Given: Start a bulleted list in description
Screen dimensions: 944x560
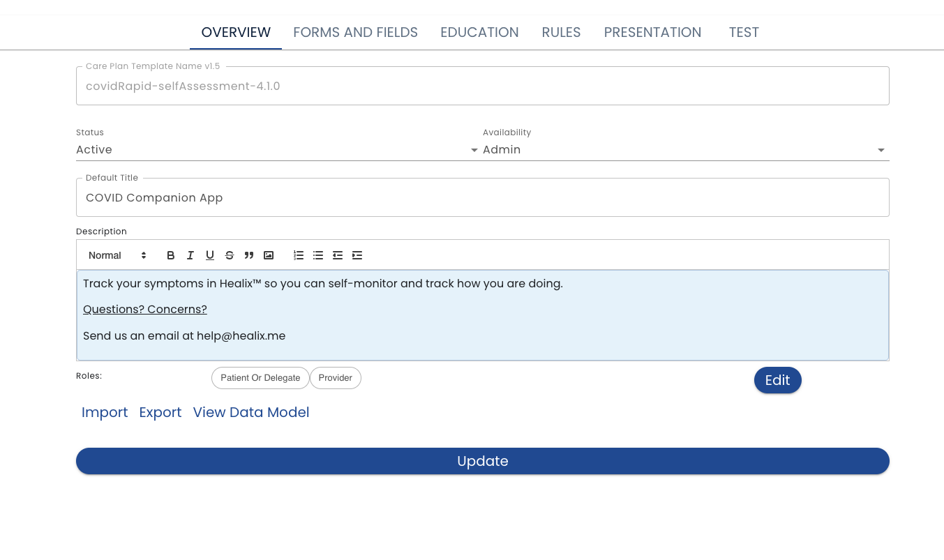Looking at the screenshot, I should point(318,255).
